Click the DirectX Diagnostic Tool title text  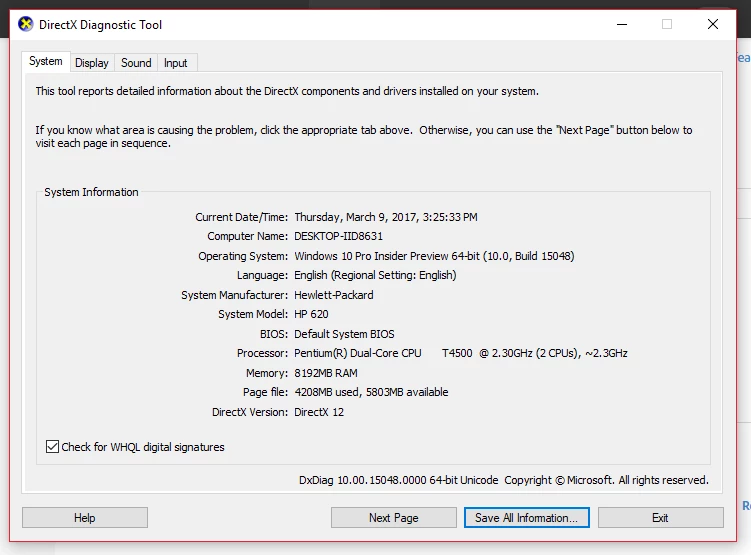[x=101, y=24]
